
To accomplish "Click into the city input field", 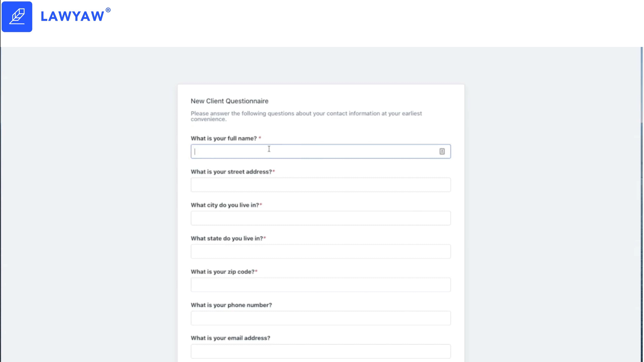I will (x=321, y=218).
